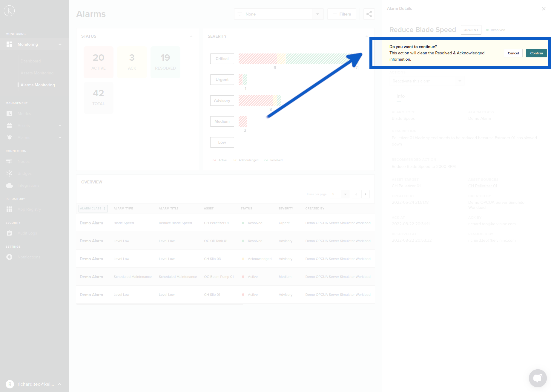Open App Registry grid icon
Viewport: 551px width, 392px height.
(9, 209)
